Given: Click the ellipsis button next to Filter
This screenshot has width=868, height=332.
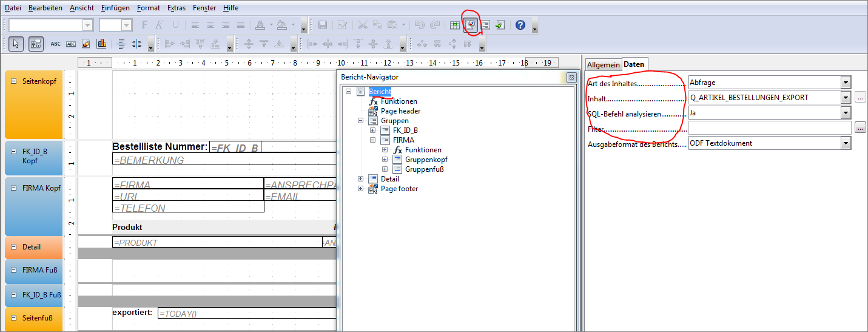Looking at the screenshot, I should (x=860, y=128).
